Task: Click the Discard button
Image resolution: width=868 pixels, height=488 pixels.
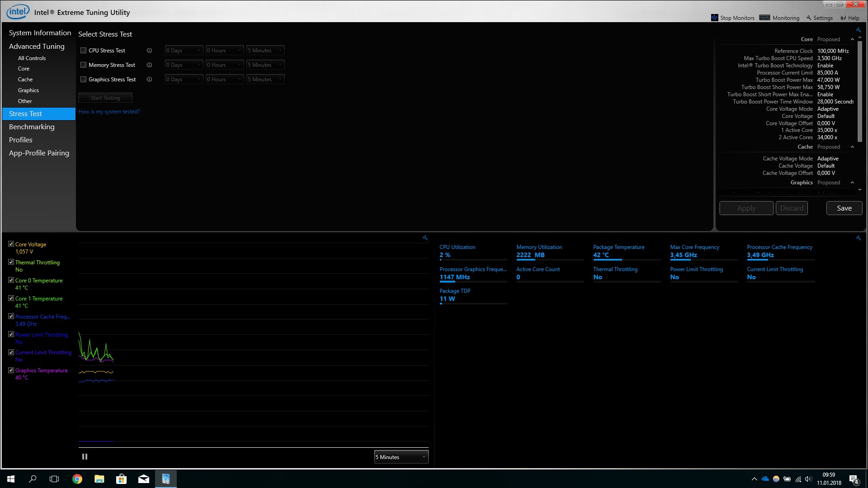Action: point(792,208)
